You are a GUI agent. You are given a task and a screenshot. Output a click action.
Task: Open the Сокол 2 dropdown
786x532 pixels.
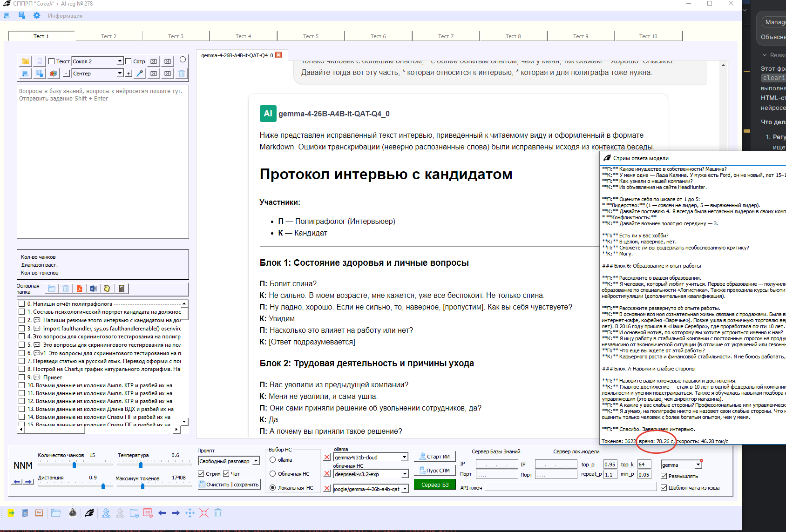coord(120,61)
